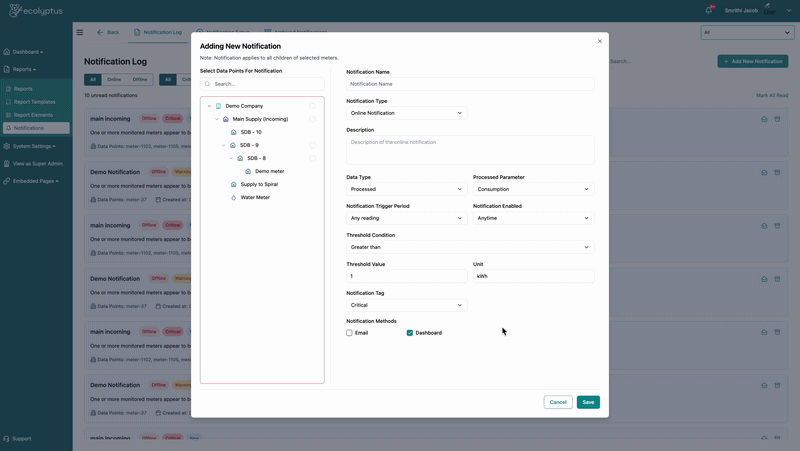The image size is (800, 451).
Task: Click the Threshold Value field
Action: coord(407,276)
